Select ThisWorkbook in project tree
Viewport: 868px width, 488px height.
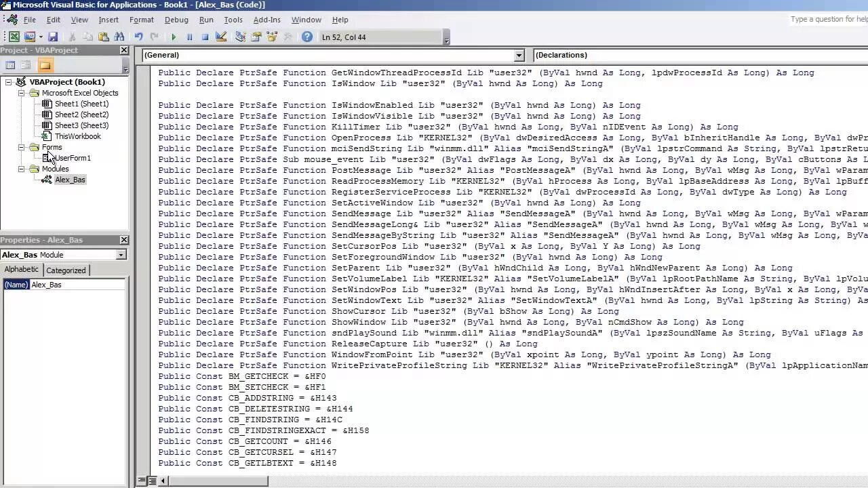pos(77,136)
